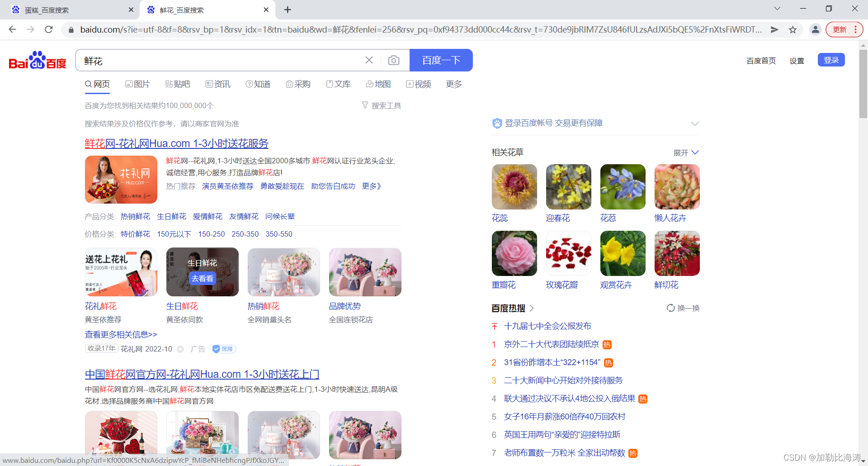The width and height of the screenshot is (868, 466).
Task: Close the 鲜花_百度搜索 tab
Action: (266, 10)
